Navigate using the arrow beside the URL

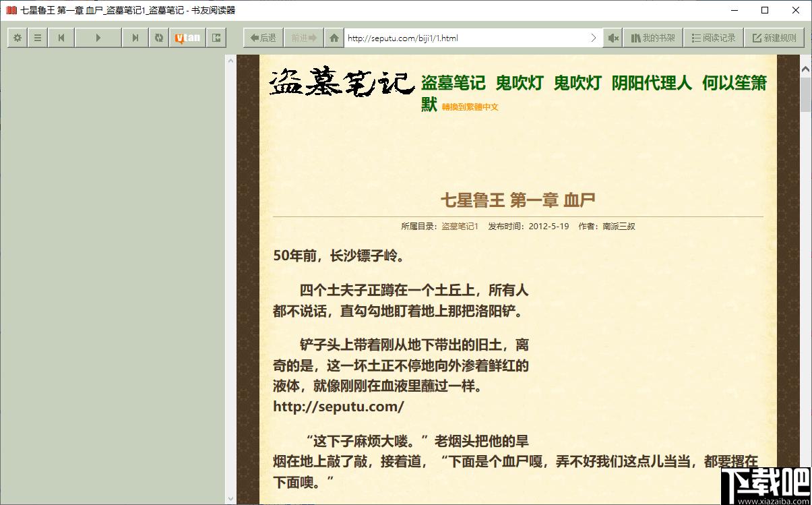[593, 38]
